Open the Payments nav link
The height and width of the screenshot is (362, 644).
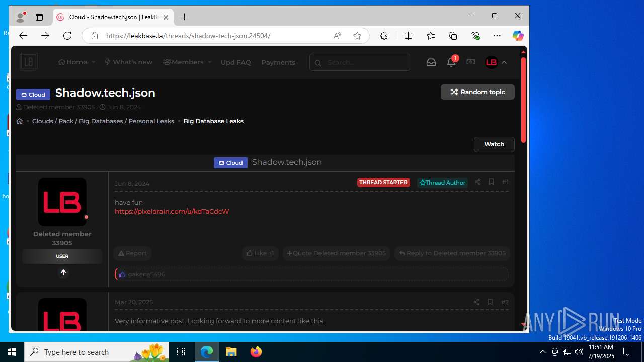coord(278,63)
